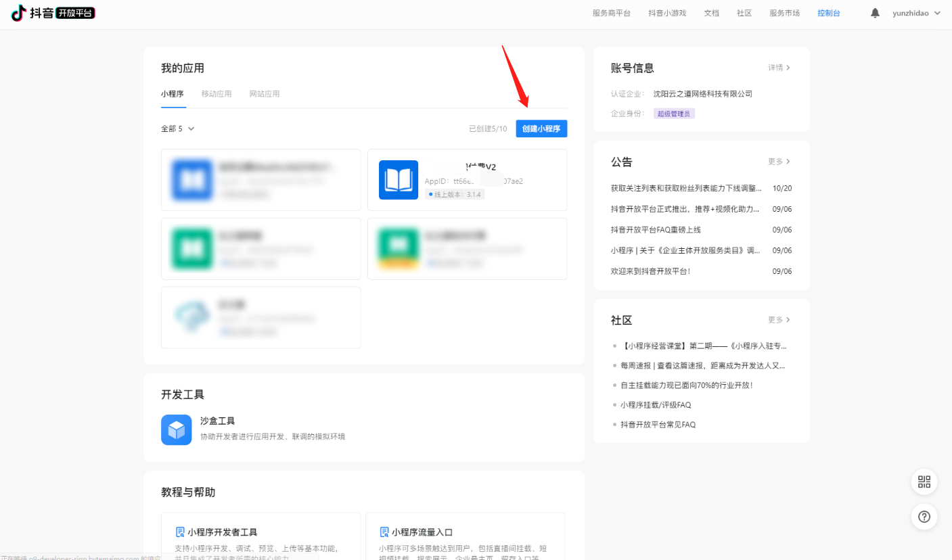Click the 创建小程序 button
This screenshot has height=560, width=952.
pyautogui.click(x=541, y=129)
